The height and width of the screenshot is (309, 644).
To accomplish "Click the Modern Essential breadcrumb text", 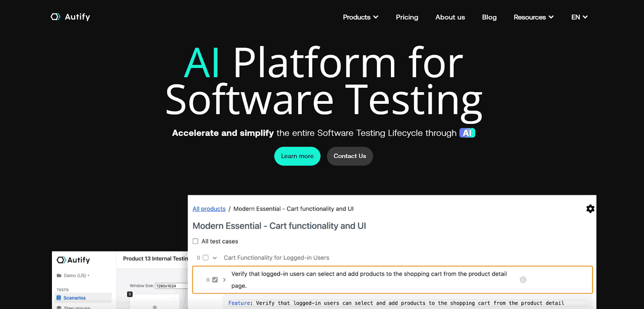I will point(293,209).
